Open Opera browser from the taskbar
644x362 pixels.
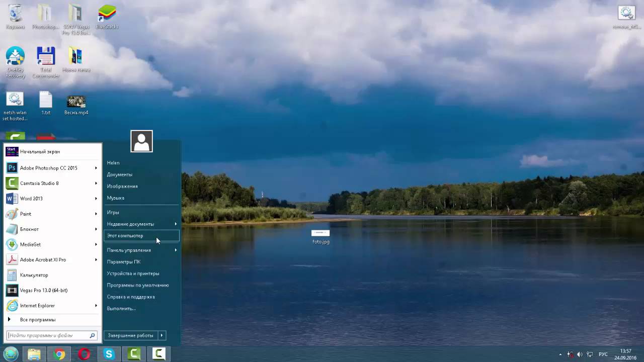coord(84,354)
